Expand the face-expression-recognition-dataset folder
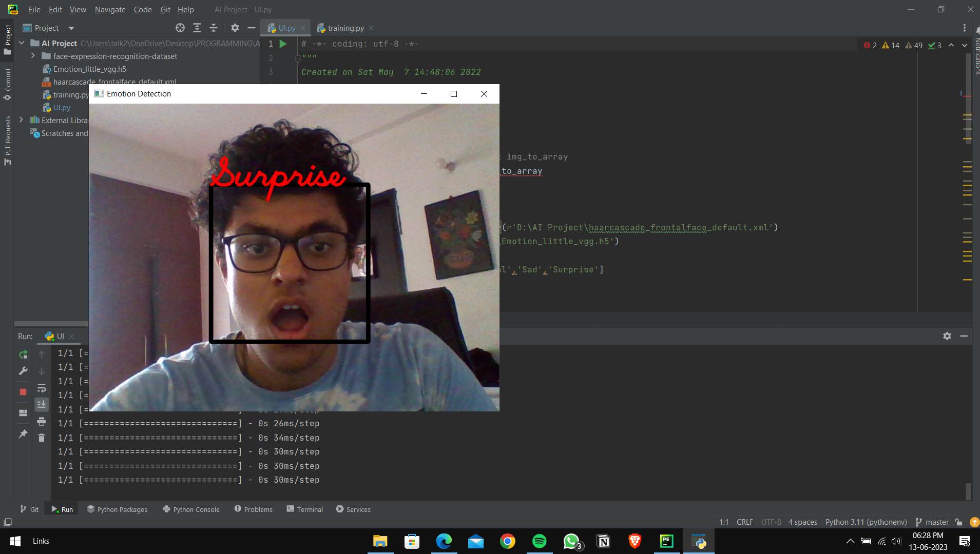This screenshot has height=554, width=980. [33, 56]
